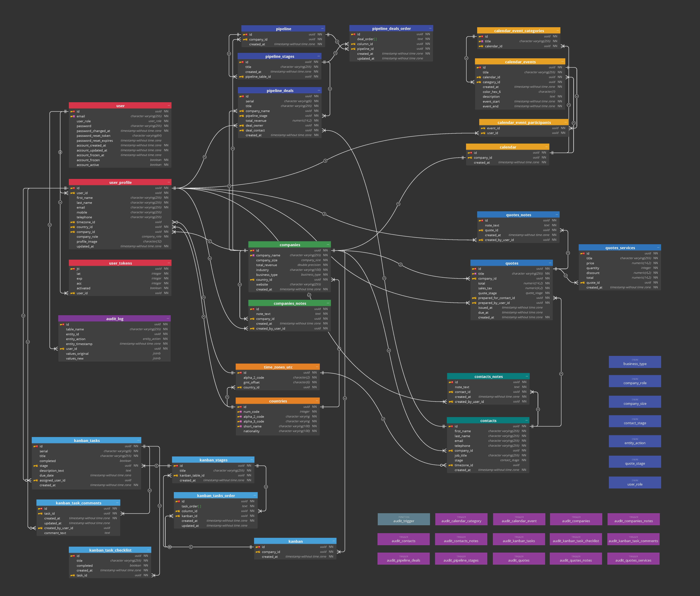The image size is (700, 596).
Task: Click the key icon for created_by_user_id in companies_notes
Action: (252, 329)
